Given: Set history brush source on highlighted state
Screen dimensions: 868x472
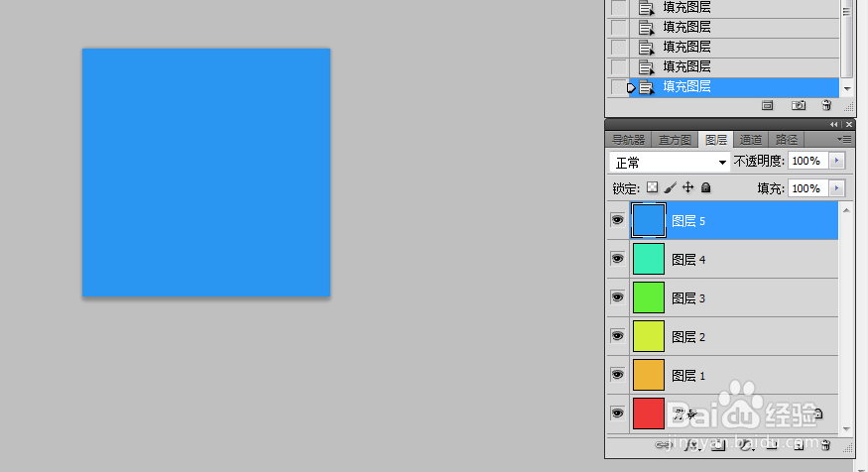Looking at the screenshot, I should pos(618,87).
